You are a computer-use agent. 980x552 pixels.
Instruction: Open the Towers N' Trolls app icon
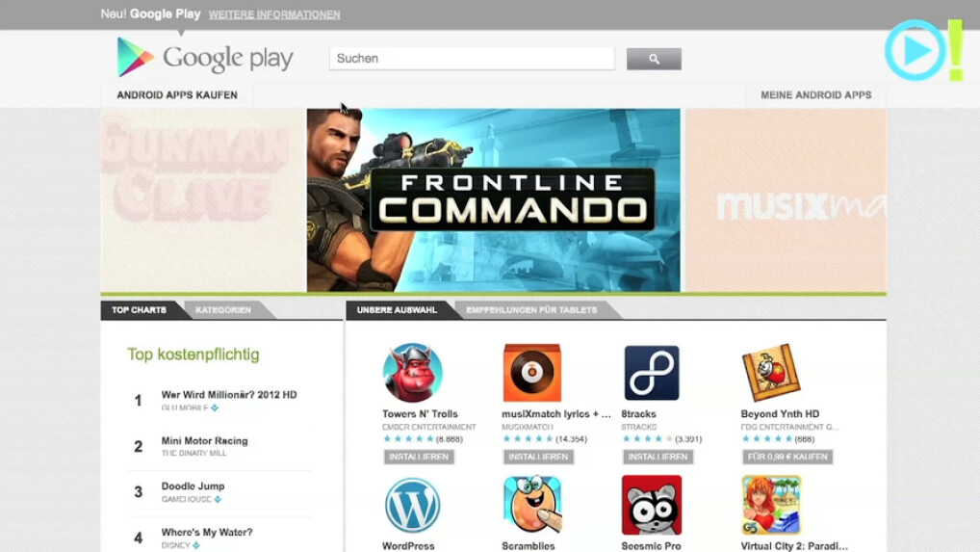click(412, 373)
